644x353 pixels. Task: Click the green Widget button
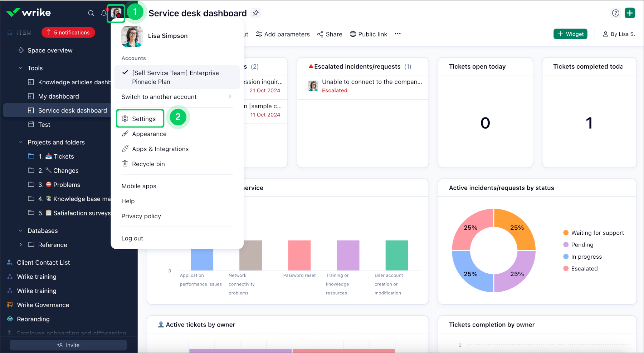tap(570, 34)
